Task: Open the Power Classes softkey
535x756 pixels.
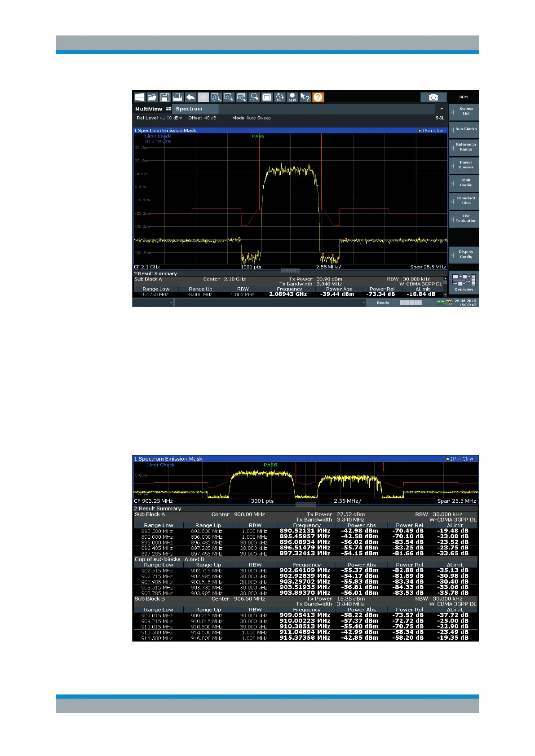Action: [464, 165]
